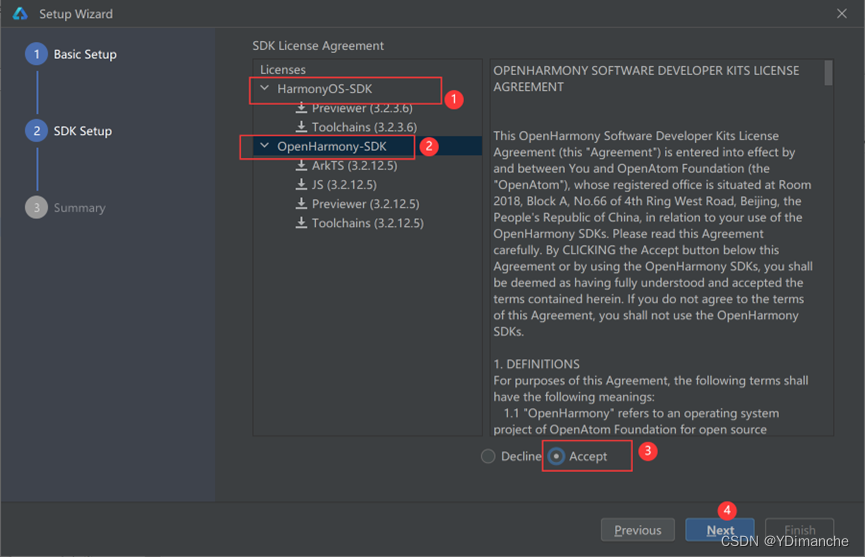The image size is (865, 557).
Task: Click the 'SDK License Agreement' heading
Action: (x=318, y=46)
